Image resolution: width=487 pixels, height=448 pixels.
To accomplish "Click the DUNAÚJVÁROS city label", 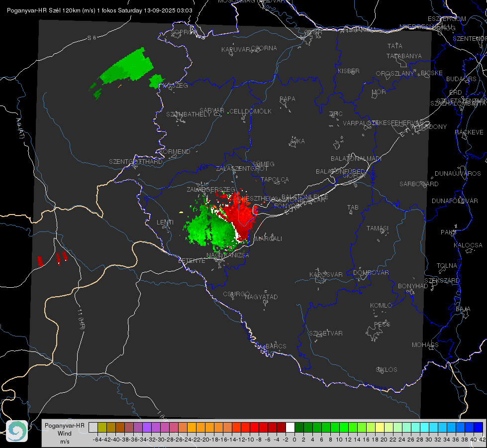I will pyautogui.click(x=458, y=174).
